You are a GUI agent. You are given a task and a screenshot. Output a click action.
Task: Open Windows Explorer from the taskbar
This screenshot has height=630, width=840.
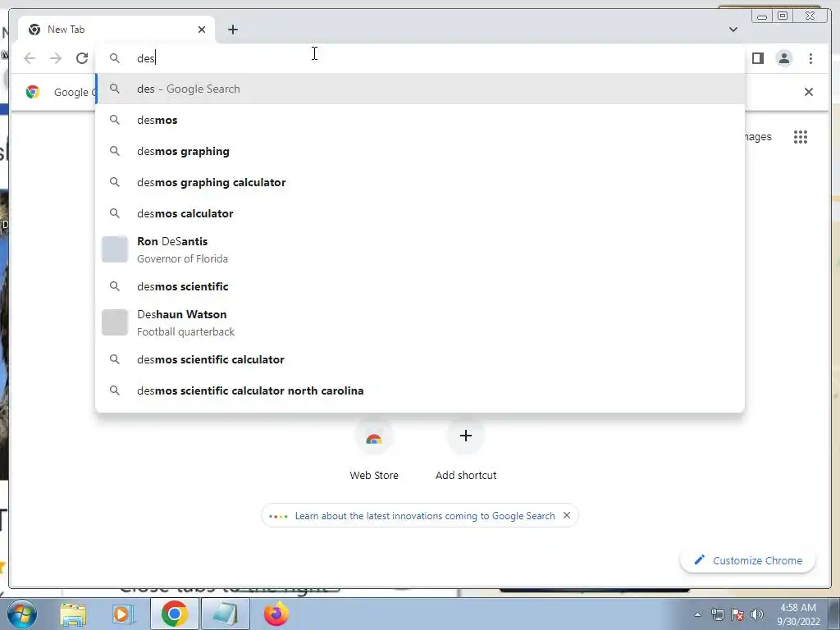(x=73, y=614)
